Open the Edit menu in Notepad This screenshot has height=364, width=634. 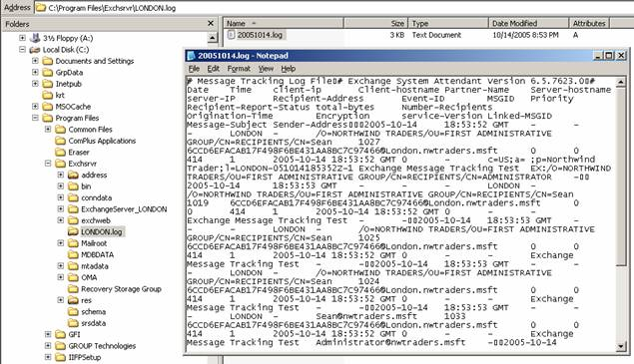[213, 69]
